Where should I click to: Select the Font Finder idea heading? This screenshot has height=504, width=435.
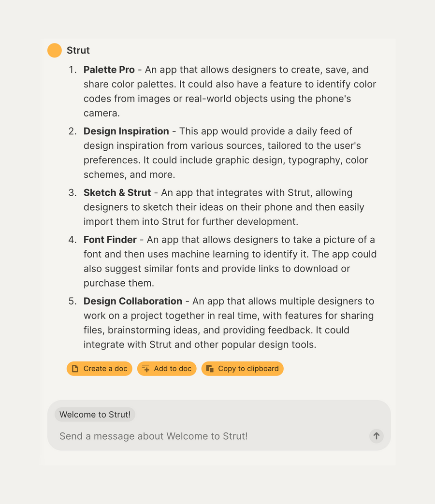[x=110, y=239]
